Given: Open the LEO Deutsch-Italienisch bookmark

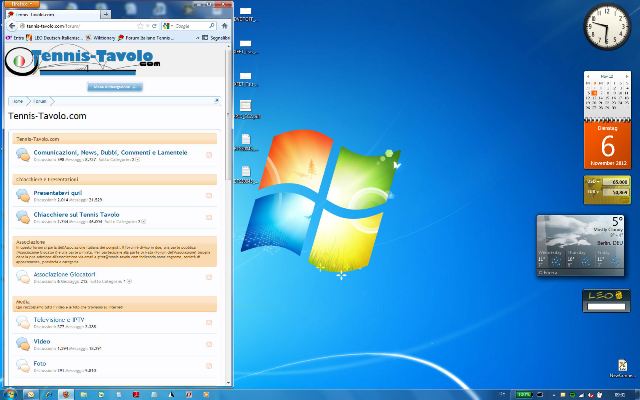Looking at the screenshot, I should (x=54, y=38).
